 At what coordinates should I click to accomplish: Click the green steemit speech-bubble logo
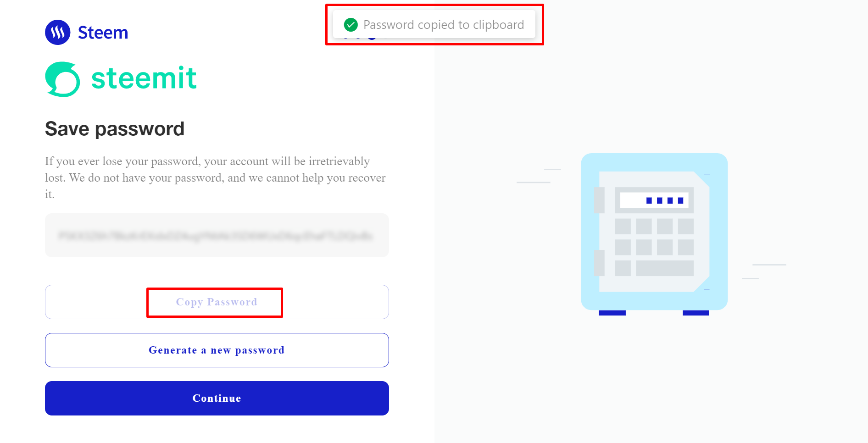[62, 79]
